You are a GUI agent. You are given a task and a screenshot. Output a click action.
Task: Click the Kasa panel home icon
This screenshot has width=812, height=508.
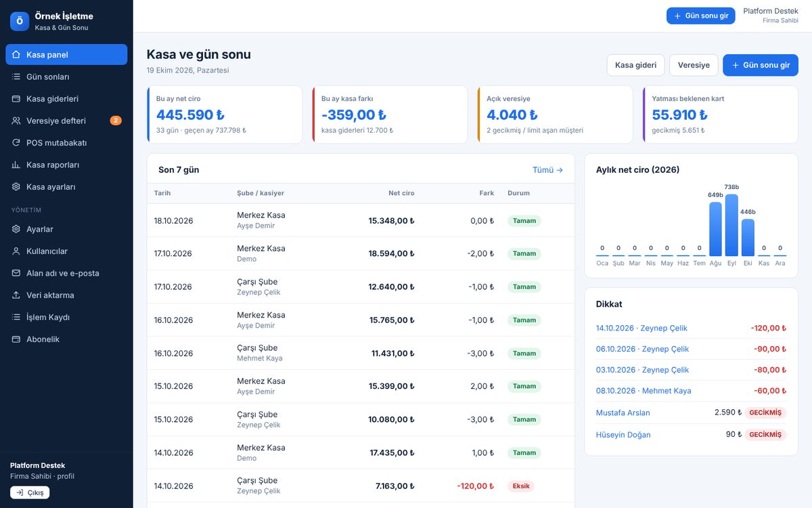pyautogui.click(x=16, y=55)
